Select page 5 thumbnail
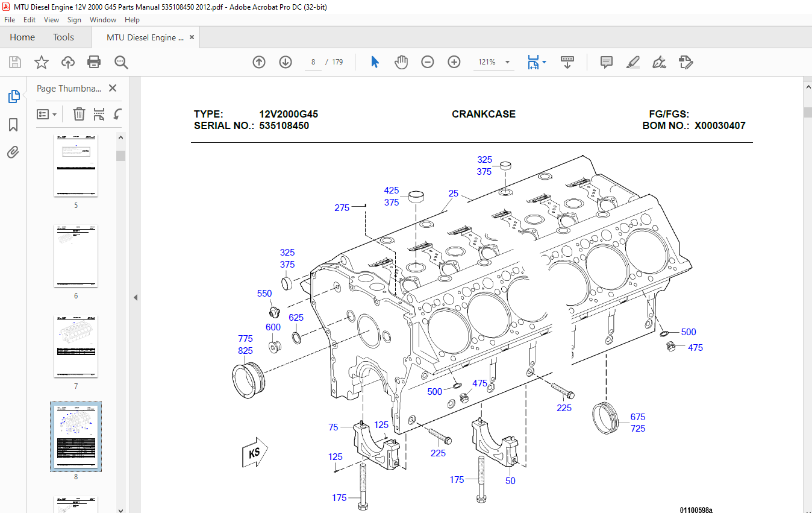 pos(76,165)
